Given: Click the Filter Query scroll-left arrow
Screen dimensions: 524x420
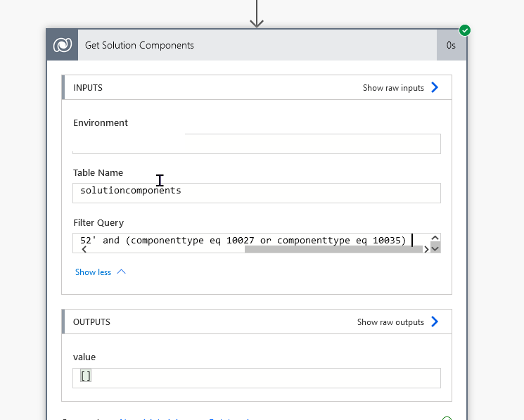Looking at the screenshot, I should [84, 249].
